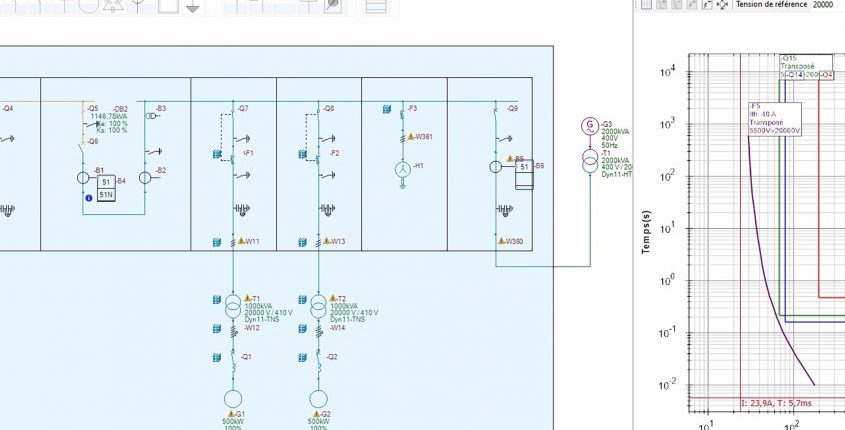Click the warning triangle next to -G1
The height and width of the screenshot is (430, 845).
click(x=232, y=413)
